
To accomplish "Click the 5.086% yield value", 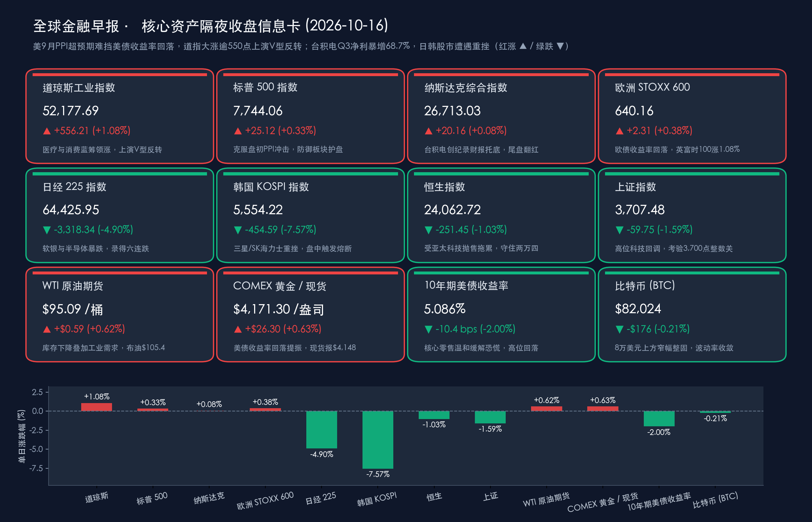I will (445, 309).
